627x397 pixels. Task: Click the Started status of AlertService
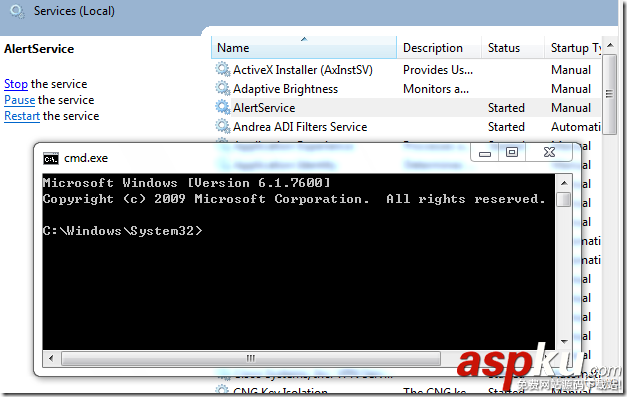coord(506,108)
